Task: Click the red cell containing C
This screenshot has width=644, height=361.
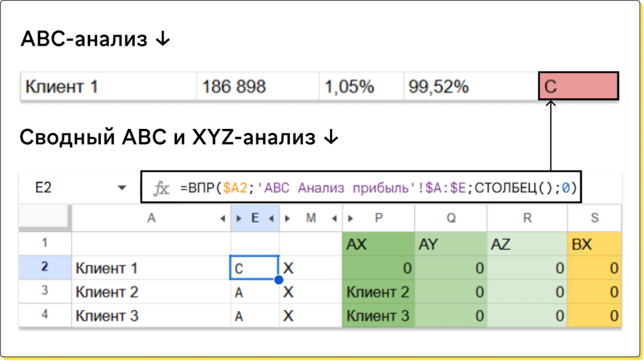Action: click(578, 87)
